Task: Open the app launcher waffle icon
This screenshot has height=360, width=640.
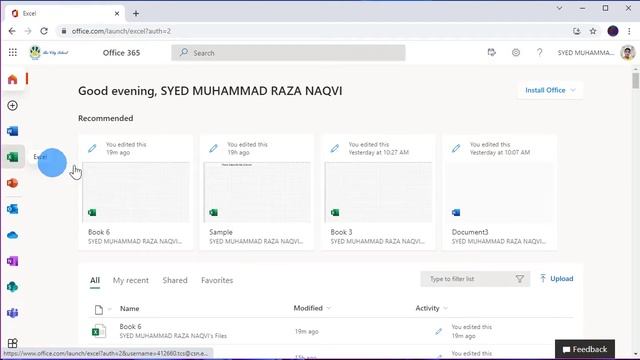Action: pyautogui.click(x=13, y=52)
